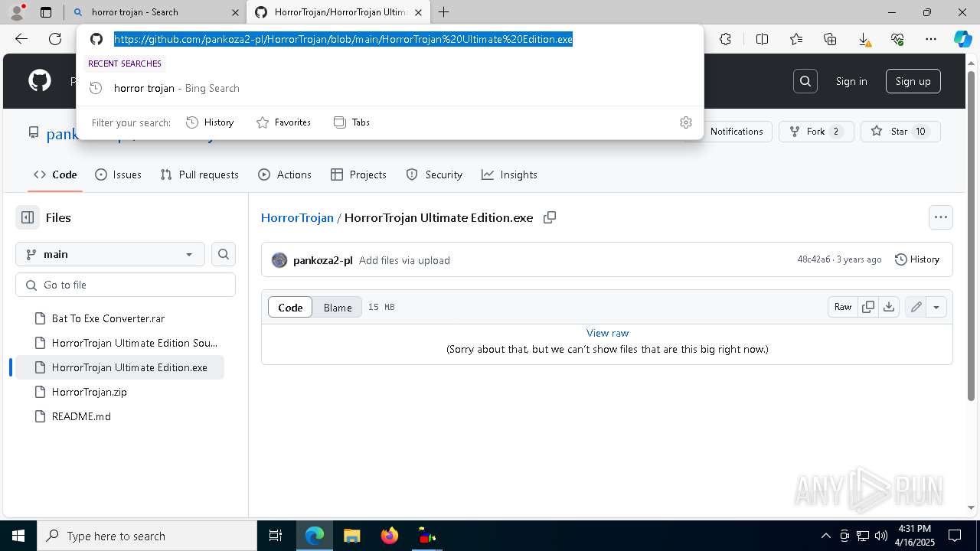980x551 pixels.
Task: Open the GitHub search magnifier icon
Action: (805, 81)
